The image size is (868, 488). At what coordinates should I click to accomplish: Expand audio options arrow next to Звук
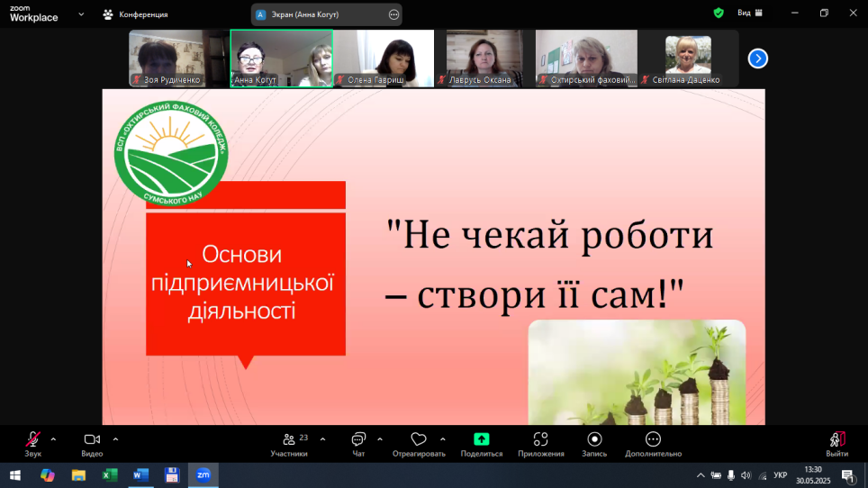point(53,439)
